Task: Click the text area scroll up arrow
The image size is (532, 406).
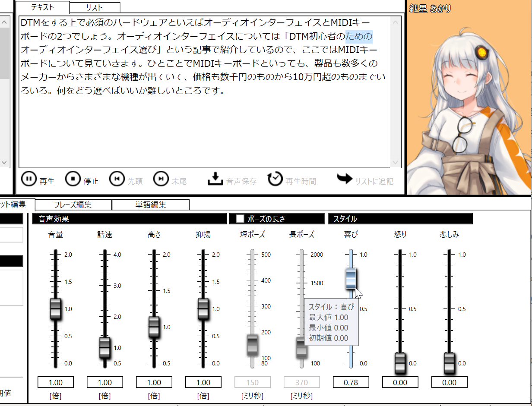Action: [396, 22]
